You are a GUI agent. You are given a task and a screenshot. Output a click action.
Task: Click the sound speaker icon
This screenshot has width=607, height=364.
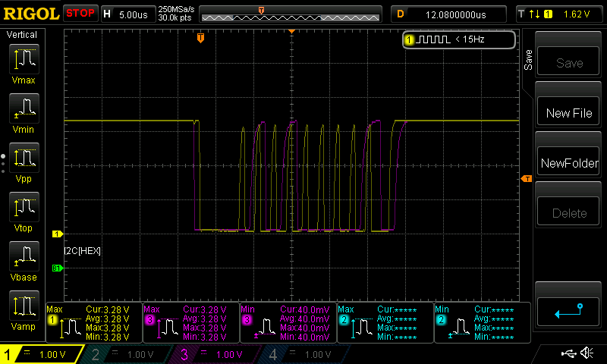pyautogui.click(x=587, y=353)
